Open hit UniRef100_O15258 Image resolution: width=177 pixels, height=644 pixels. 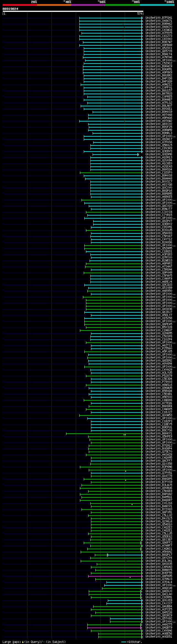tap(159, 318)
